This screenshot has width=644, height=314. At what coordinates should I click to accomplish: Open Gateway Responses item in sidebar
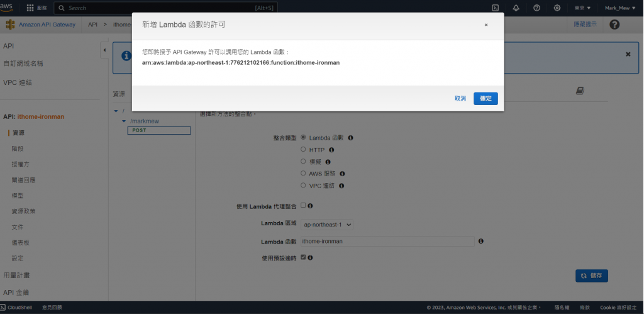pos(24,180)
